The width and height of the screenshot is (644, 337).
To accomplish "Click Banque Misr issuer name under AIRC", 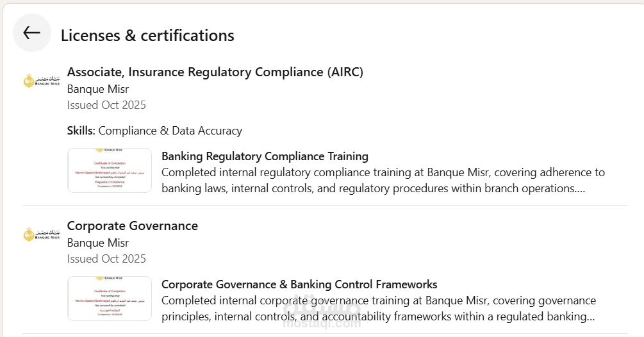I will pos(97,89).
